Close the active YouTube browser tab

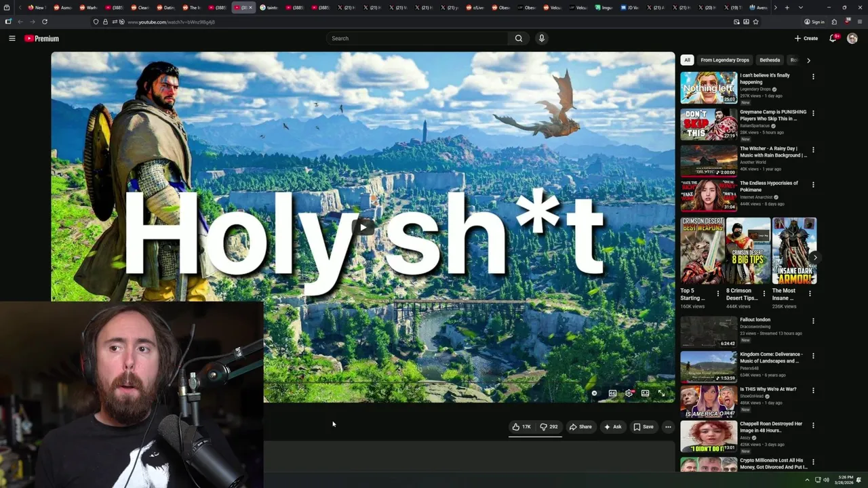(x=250, y=7)
